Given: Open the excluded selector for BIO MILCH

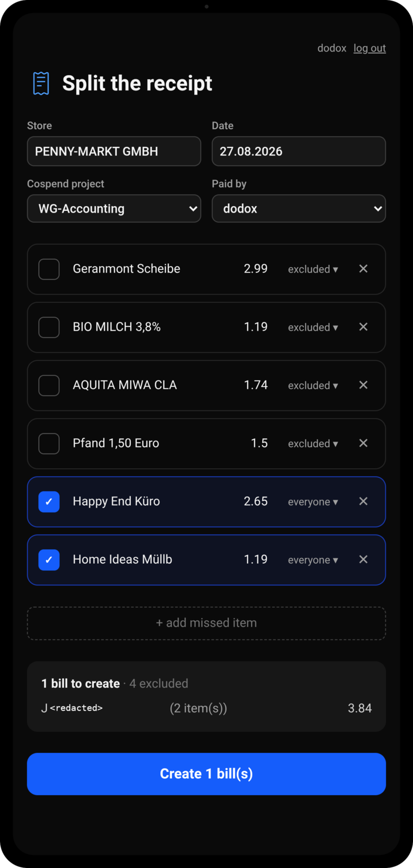Looking at the screenshot, I should click(313, 327).
